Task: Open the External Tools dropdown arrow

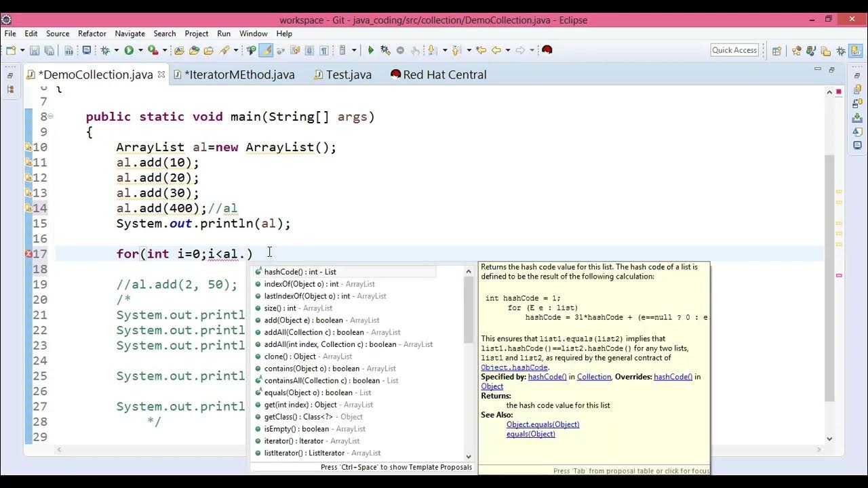Action: (x=165, y=50)
